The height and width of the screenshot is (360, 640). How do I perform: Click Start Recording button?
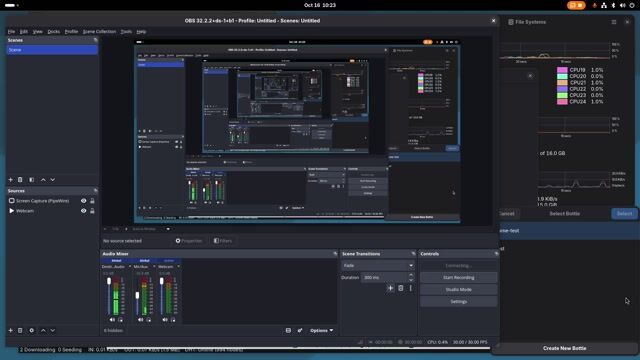[458, 278]
